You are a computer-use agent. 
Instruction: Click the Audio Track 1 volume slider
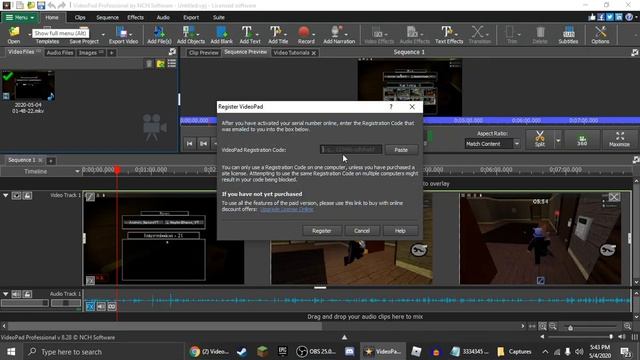(25, 303)
